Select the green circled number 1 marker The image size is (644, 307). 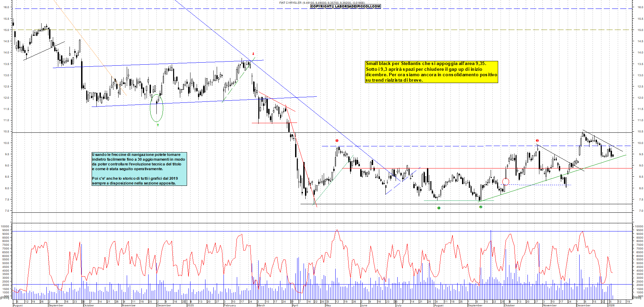(439, 208)
